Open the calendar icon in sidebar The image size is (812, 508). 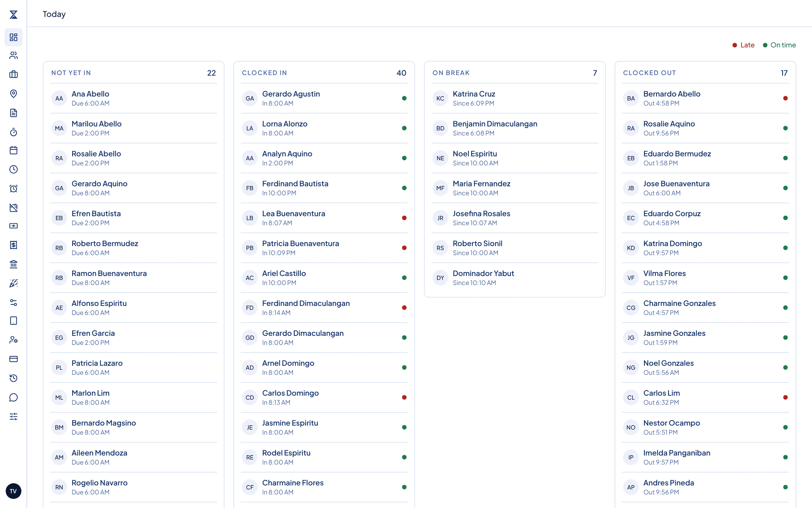click(x=14, y=150)
